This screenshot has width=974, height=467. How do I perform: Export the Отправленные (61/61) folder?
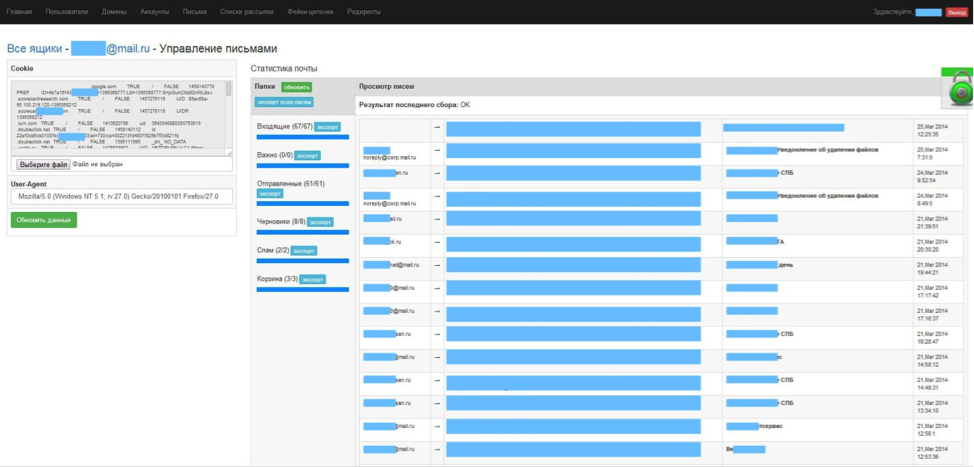[x=270, y=194]
